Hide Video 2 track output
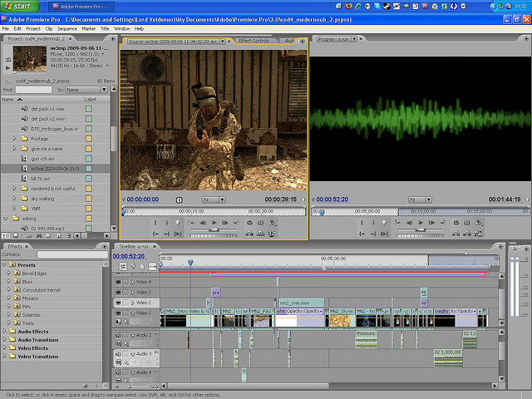Image resolution: width=532 pixels, height=399 pixels. click(118, 303)
